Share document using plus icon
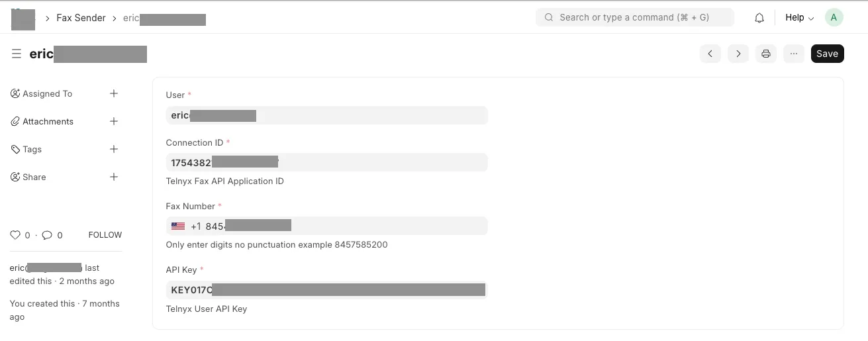The width and height of the screenshot is (868, 341). 114,177
